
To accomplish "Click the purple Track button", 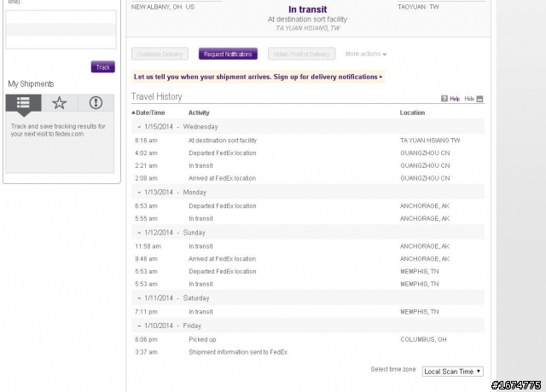I will (102, 66).
